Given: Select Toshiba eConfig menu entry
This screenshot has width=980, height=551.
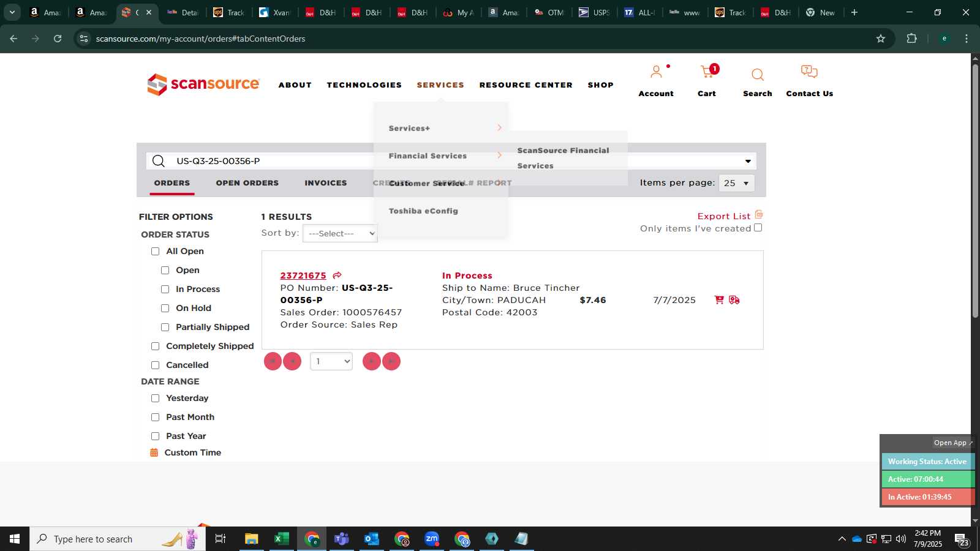Looking at the screenshot, I should tap(423, 211).
